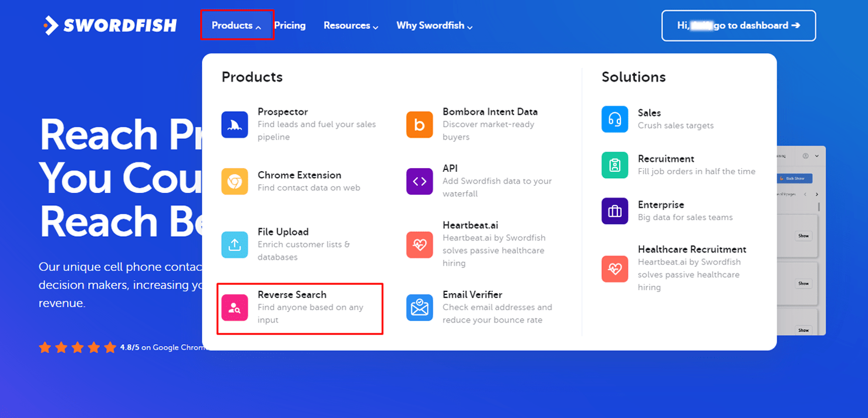Expand the Resources dropdown
The width and height of the screenshot is (868, 418).
[350, 25]
